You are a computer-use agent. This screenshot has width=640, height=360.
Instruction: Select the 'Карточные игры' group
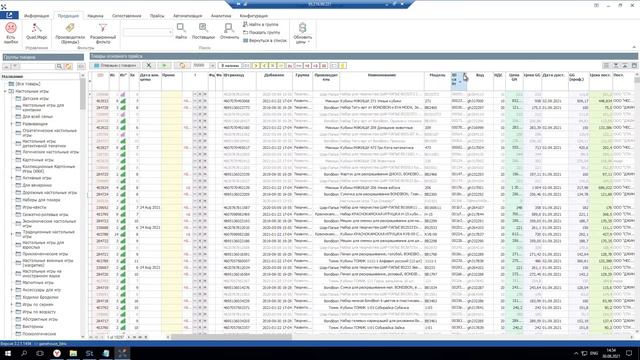(38, 160)
